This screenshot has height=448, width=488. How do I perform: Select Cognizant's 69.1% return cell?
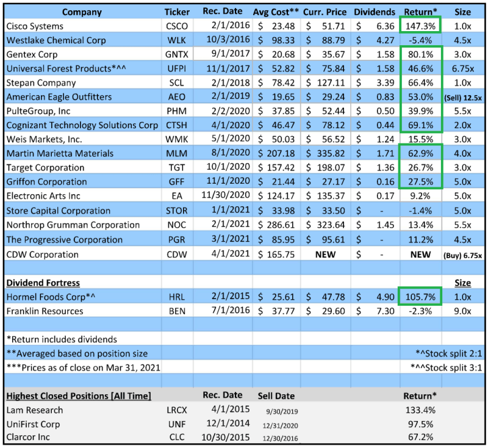420,125
